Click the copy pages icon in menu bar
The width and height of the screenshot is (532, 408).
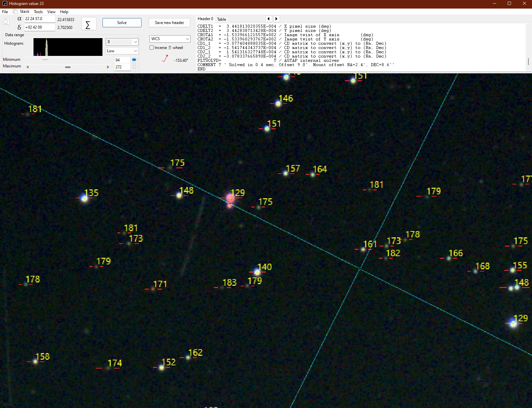(x=15, y=12)
